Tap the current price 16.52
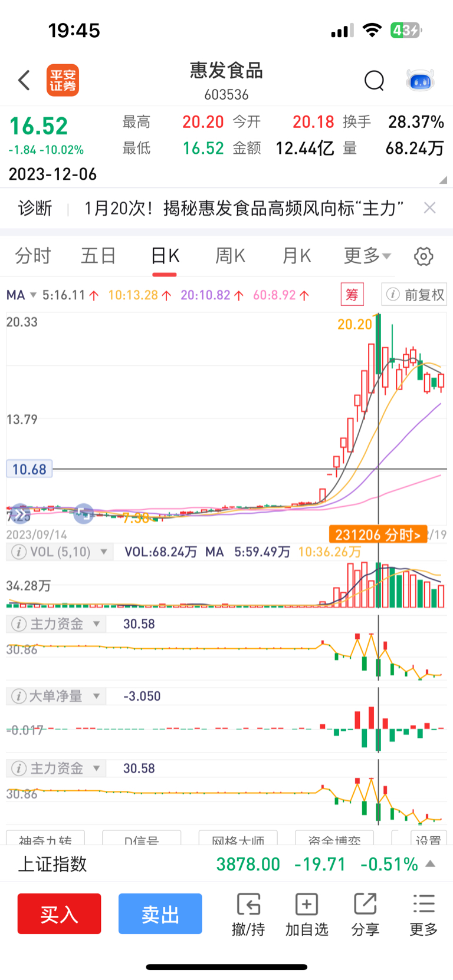The width and height of the screenshot is (453, 980). [x=39, y=126]
